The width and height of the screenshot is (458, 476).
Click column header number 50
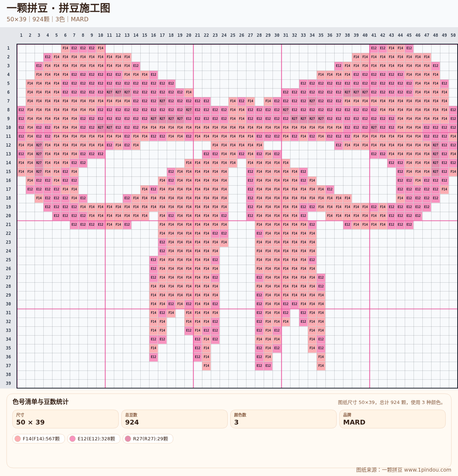[453, 35]
